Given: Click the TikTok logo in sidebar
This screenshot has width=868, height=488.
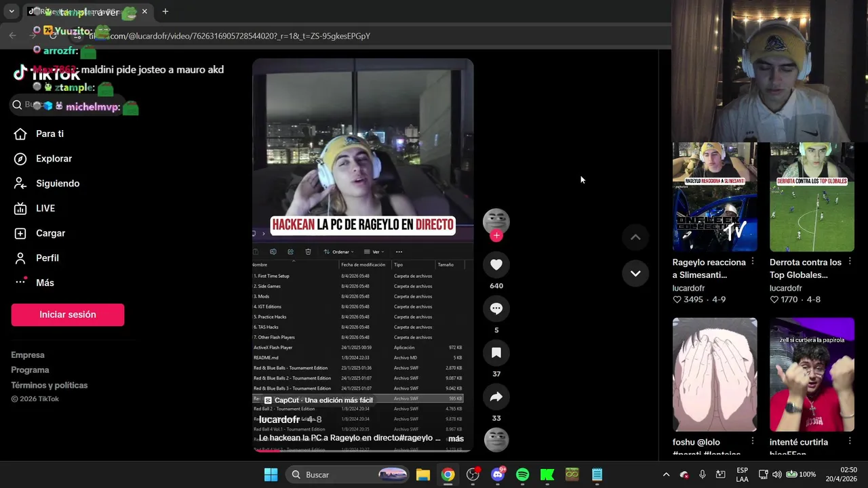Looking at the screenshot, I should tap(46, 73).
